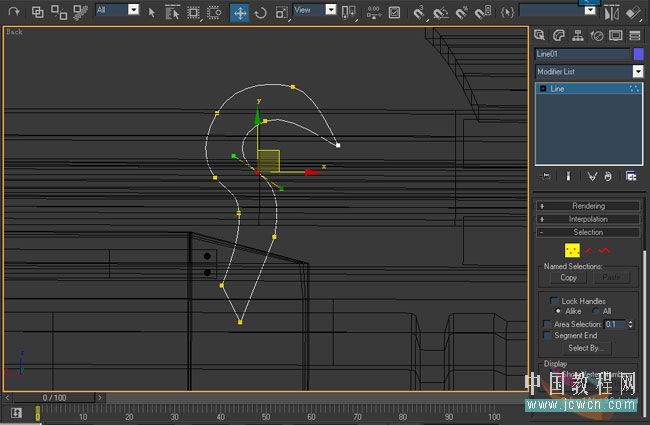Choose the Select Object arrow tool

(x=152, y=13)
